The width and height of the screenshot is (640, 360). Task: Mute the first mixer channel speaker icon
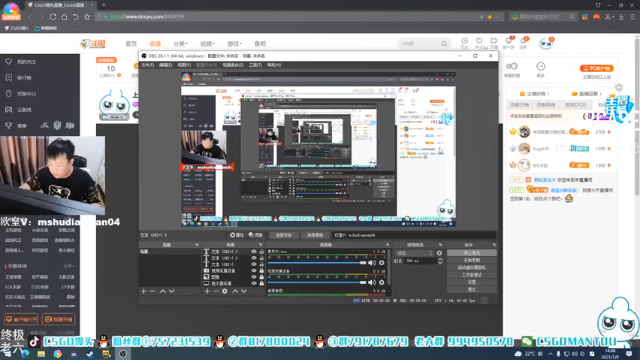[x=372, y=263]
